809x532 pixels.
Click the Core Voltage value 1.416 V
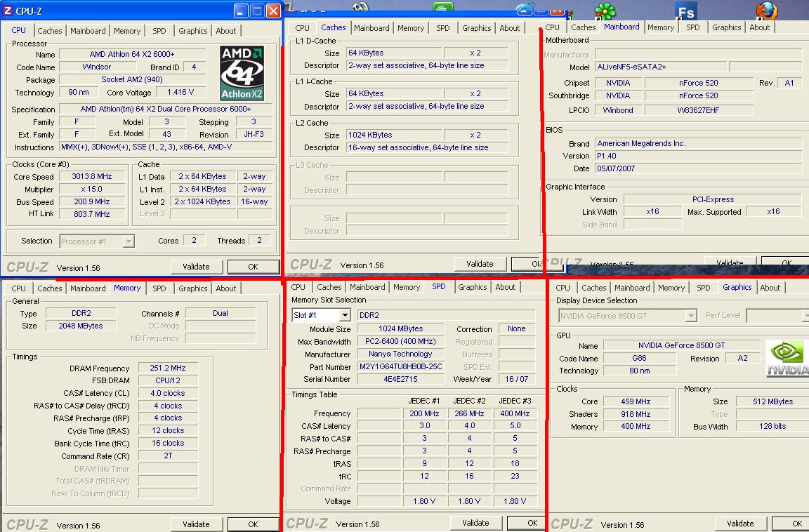point(180,92)
